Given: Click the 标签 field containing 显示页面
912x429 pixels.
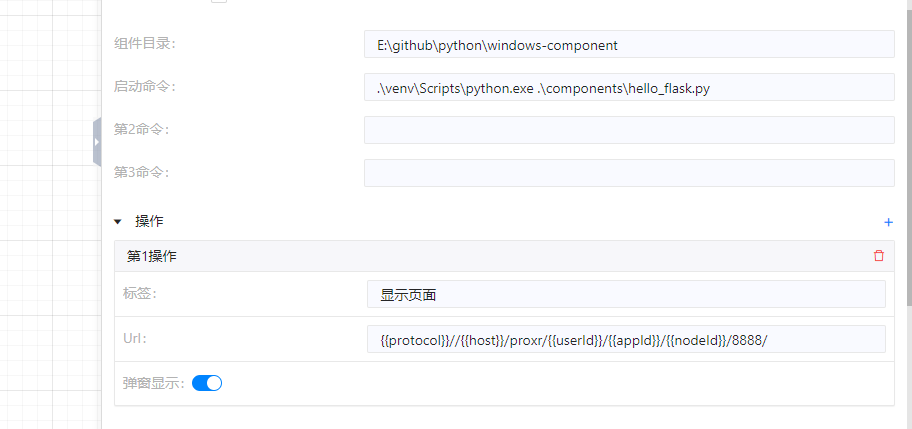Looking at the screenshot, I should point(626,294).
